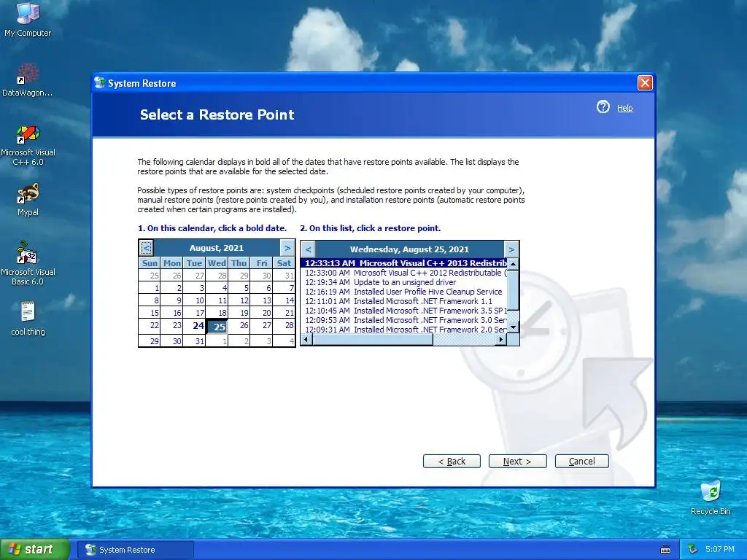Select the DataWagon desktop shortcut

(28, 80)
